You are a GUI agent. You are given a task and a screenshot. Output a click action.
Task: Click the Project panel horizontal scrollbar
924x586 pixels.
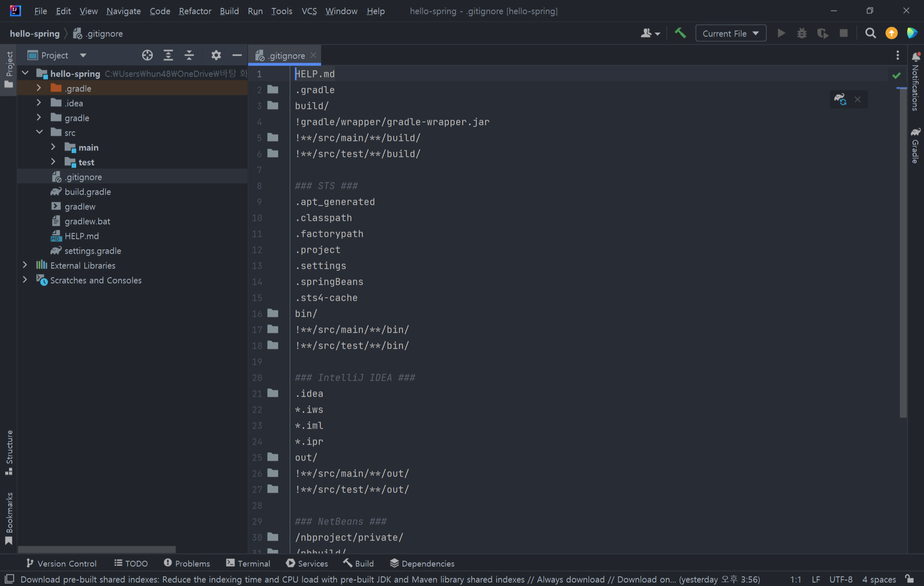[x=97, y=549]
